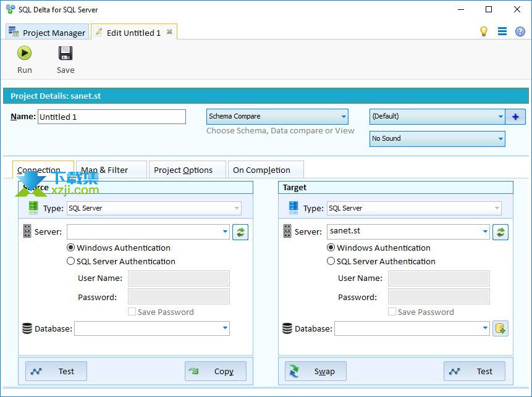
Task: Swap Source and Target connections
Action: pyautogui.click(x=316, y=371)
